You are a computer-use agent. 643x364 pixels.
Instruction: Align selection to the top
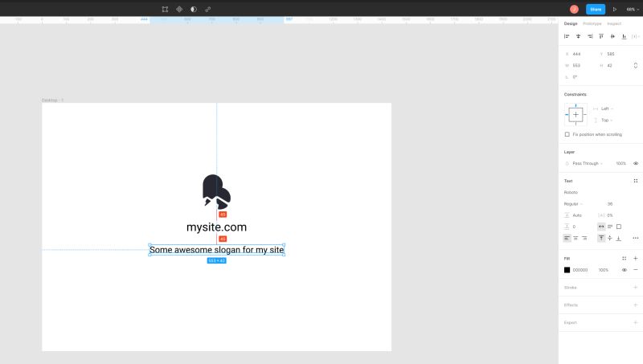click(601, 36)
